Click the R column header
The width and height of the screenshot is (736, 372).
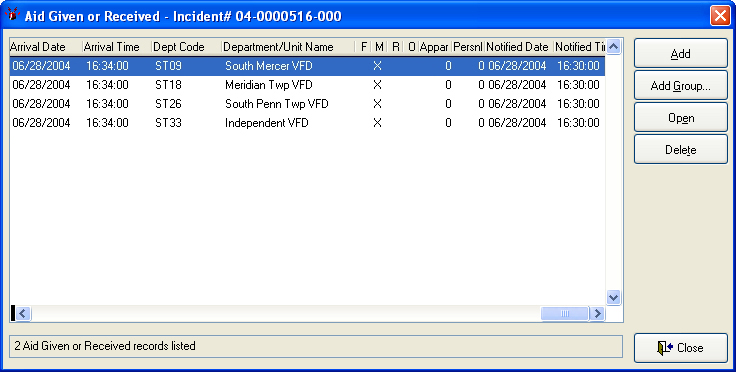click(x=395, y=47)
